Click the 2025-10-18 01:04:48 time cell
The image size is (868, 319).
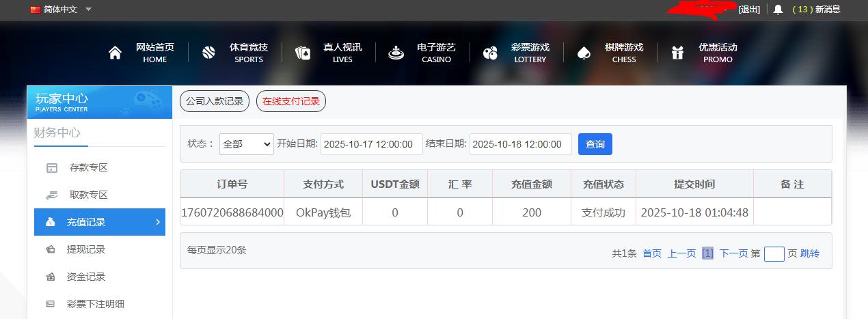point(694,212)
